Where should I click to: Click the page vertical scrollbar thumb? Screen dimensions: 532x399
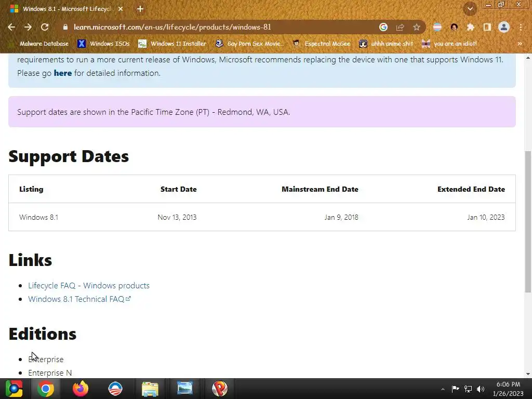tap(528, 221)
